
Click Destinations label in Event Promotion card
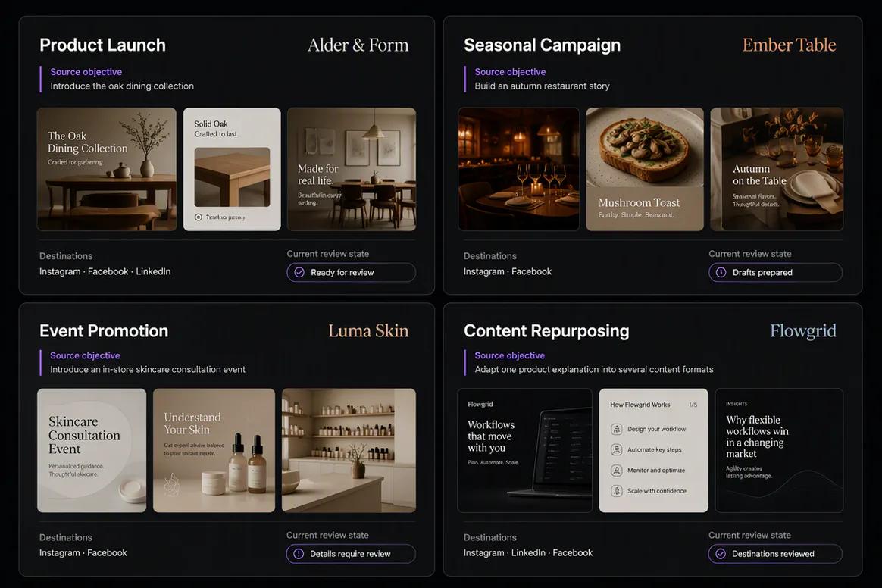tap(66, 537)
